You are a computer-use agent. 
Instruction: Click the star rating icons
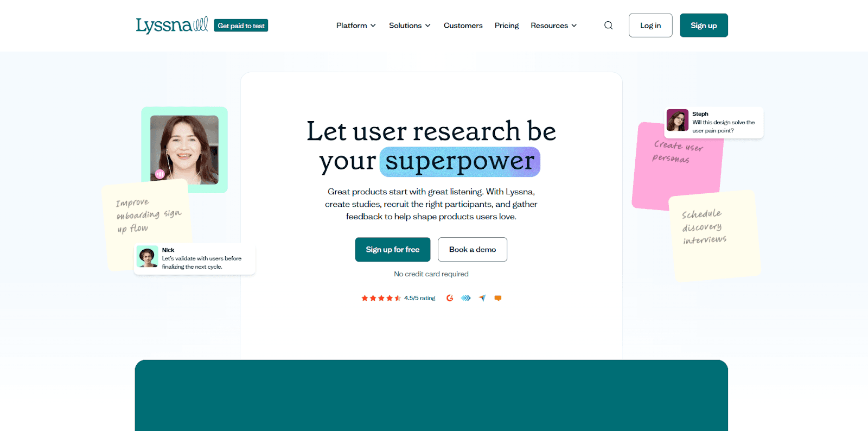pos(381,298)
